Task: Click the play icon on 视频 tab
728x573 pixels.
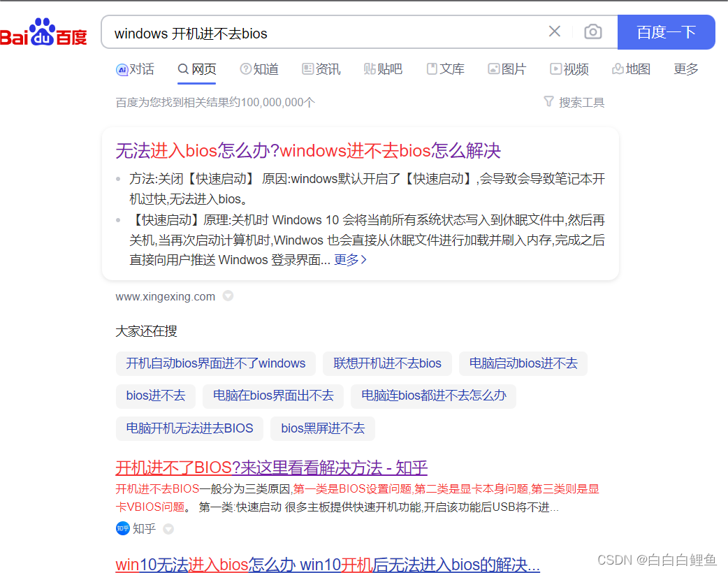Action: (555, 68)
